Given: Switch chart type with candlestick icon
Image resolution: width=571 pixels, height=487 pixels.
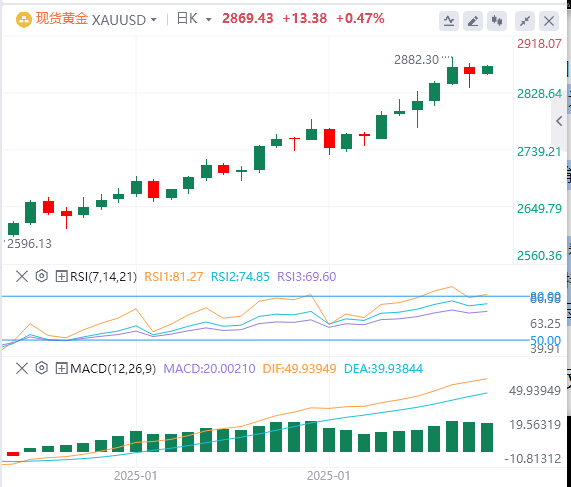Looking at the screenshot, I should point(497,21).
